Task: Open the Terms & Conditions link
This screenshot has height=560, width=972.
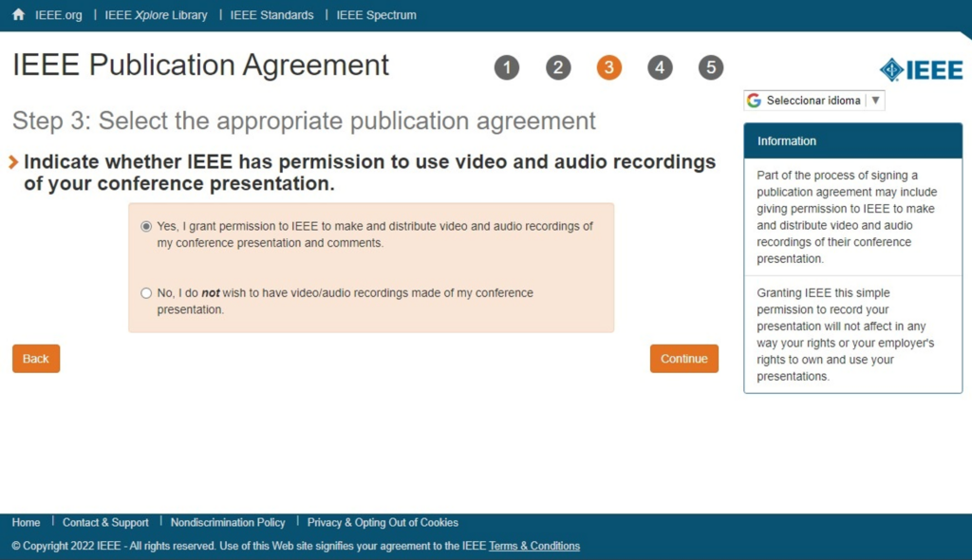Action: [x=534, y=546]
